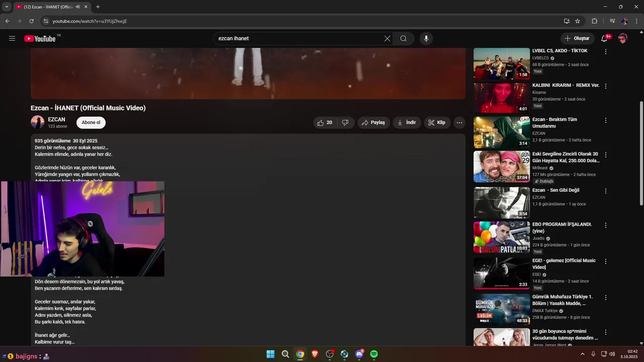Open the EZCAN channel name link
This screenshot has width=644, height=362.
click(x=56, y=120)
